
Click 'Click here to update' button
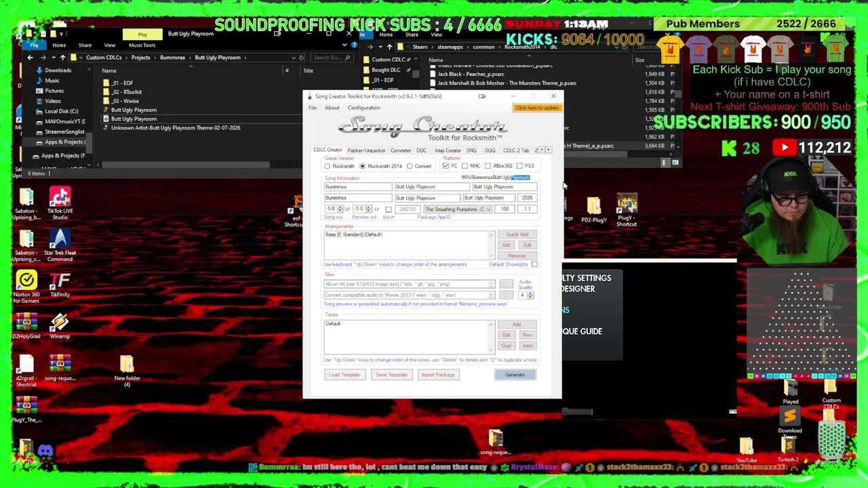coord(537,108)
